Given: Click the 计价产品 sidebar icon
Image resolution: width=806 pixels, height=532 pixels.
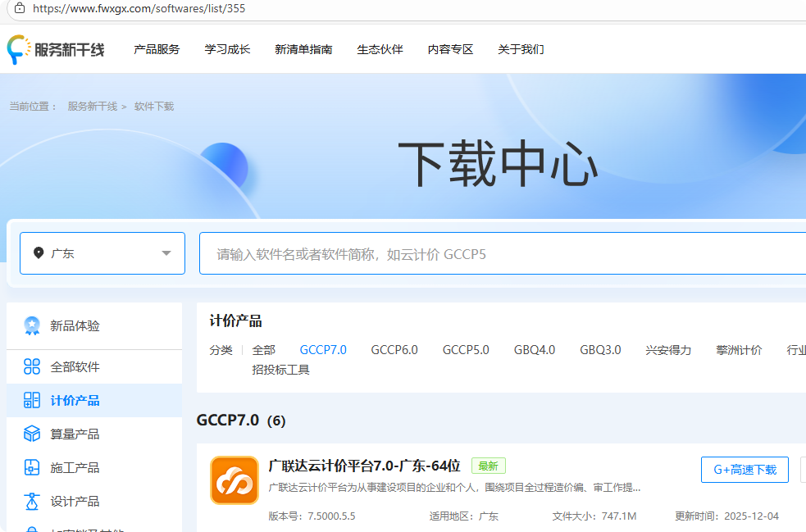Looking at the screenshot, I should click(x=32, y=400).
